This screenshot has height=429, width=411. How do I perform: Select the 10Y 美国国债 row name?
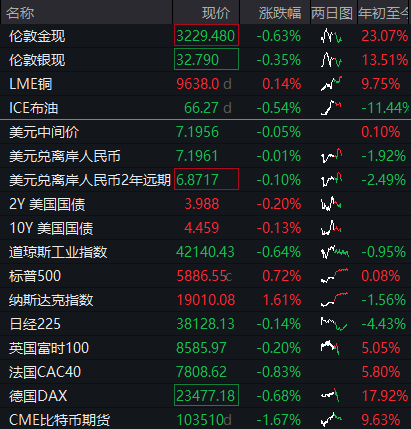click(51, 228)
